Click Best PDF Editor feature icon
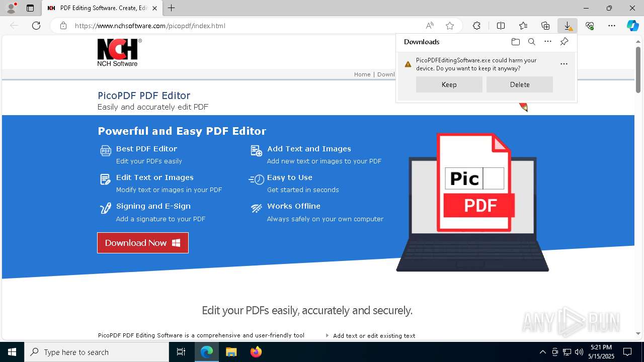This screenshot has width=644, height=362. pyautogui.click(x=106, y=151)
